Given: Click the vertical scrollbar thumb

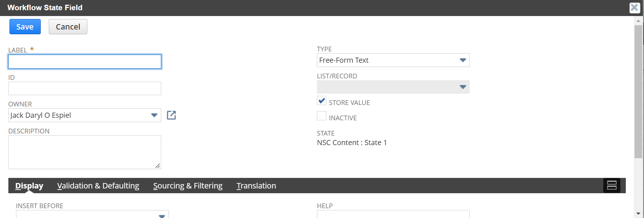Looking at the screenshot, I should [x=638, y=92].
